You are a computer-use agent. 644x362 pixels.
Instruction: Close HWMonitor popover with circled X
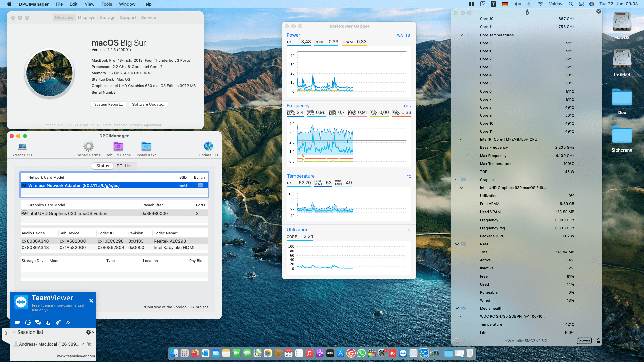pos(599,11)
